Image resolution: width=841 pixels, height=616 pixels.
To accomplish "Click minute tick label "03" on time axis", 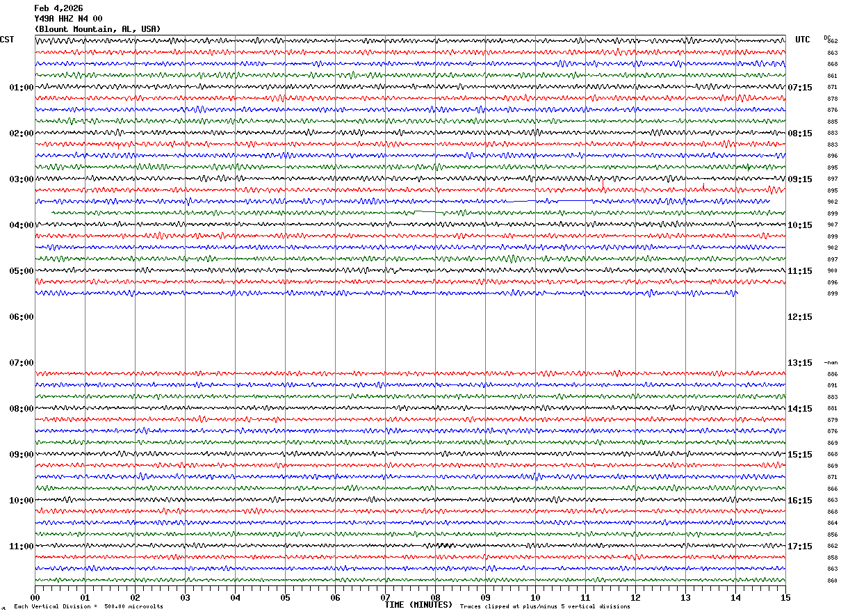I will point(185,597).
